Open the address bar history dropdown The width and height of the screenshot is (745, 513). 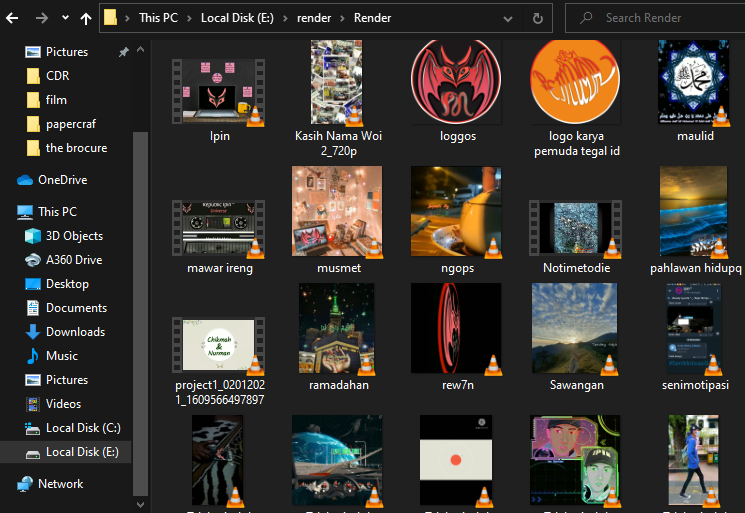click(x=508, y=19)
